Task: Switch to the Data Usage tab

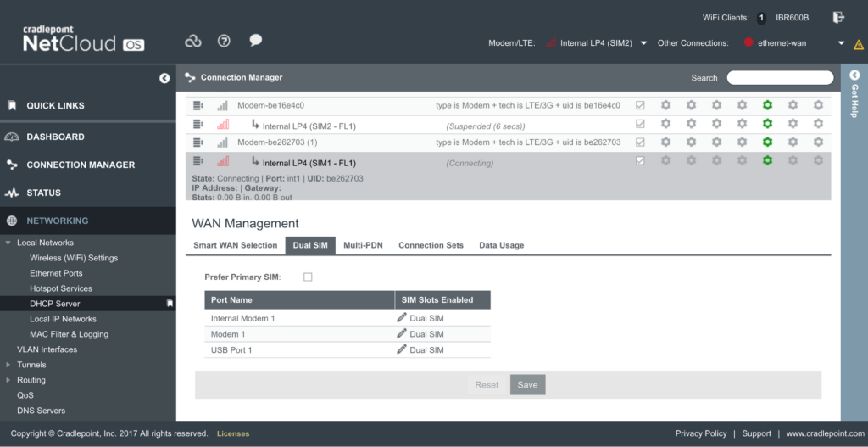Action: (501, 245)
